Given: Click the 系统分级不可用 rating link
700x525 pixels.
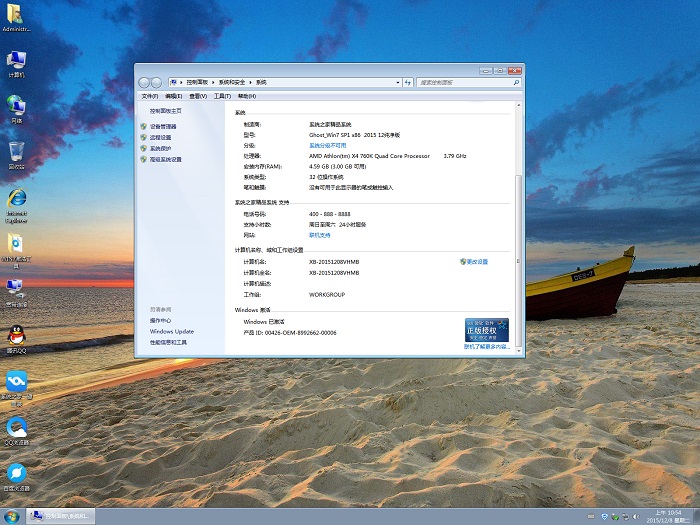Looking at the screenshot, I should pos(327,146).
